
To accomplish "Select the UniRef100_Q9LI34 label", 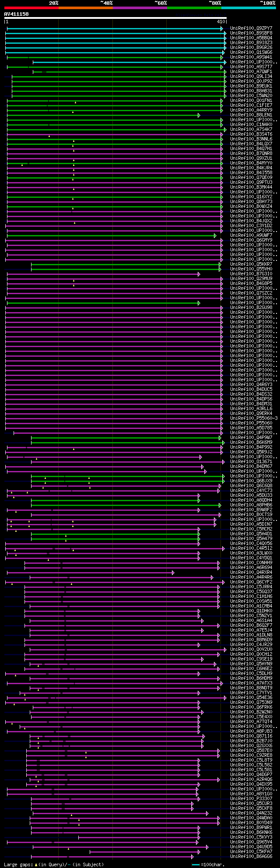I will [x=251, y=77].
